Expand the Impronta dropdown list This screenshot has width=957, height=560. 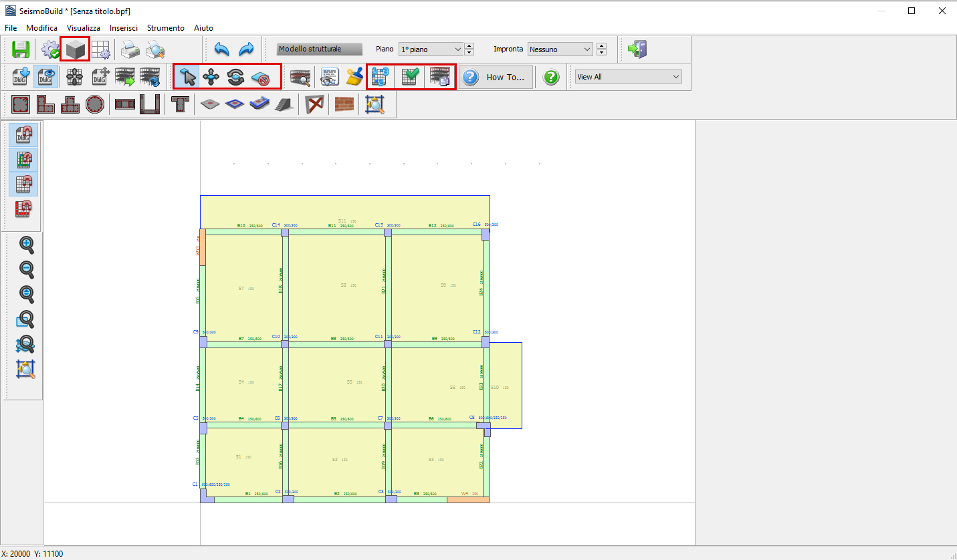pyautogui.click(x=560, y=49)
